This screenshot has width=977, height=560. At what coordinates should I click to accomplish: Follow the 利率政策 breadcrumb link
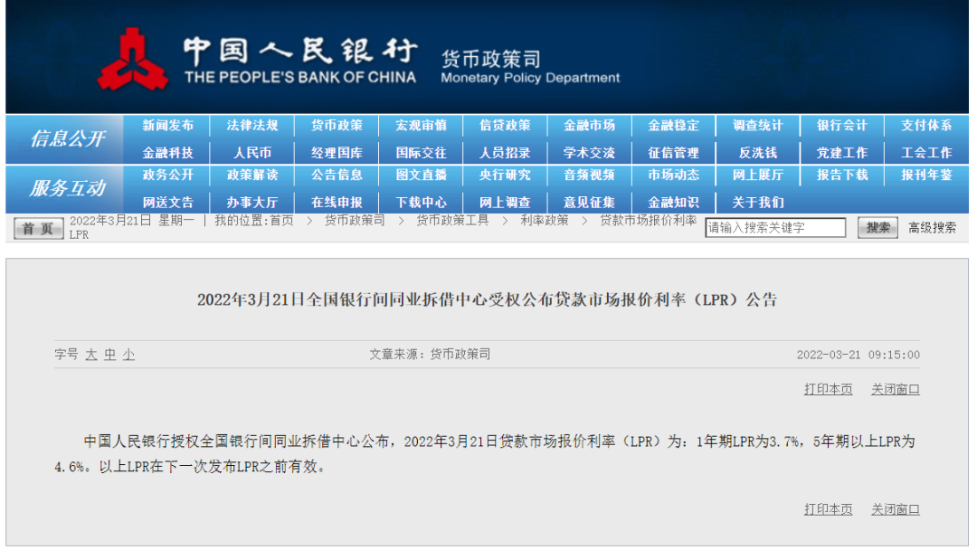545,221
